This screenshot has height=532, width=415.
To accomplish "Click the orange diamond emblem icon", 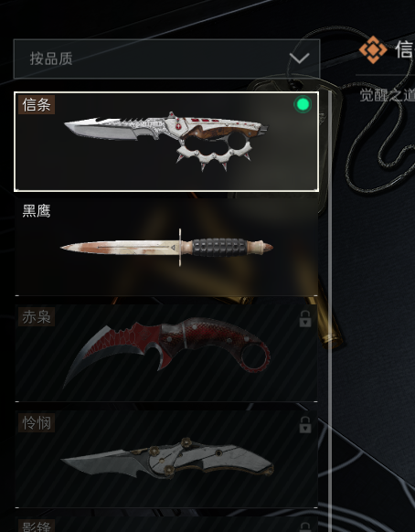I will (373, 49).
